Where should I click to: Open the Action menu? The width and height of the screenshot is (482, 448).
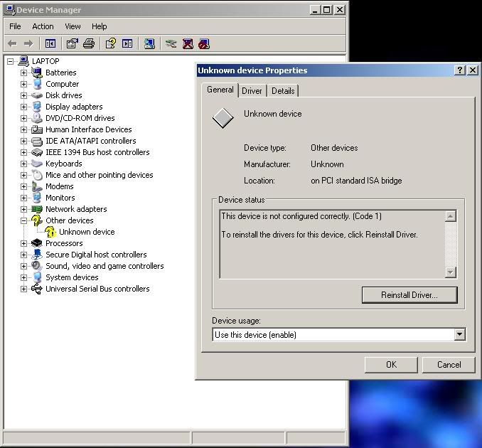43,26
